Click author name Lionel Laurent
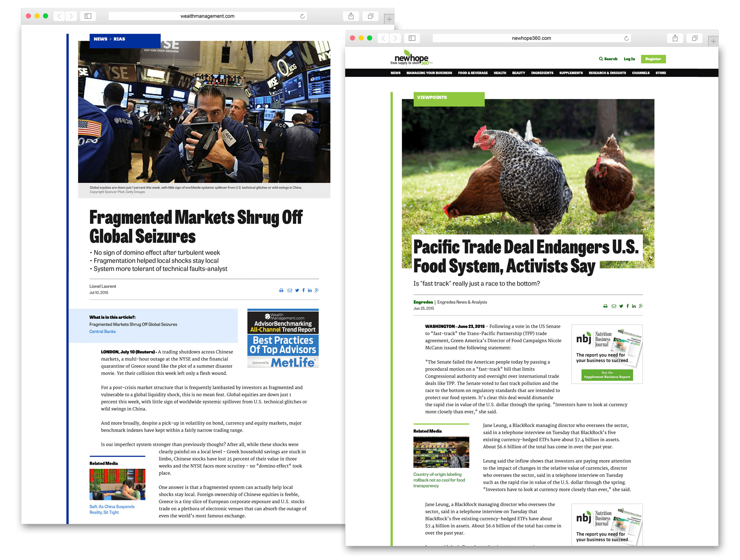 click(102, 287)
